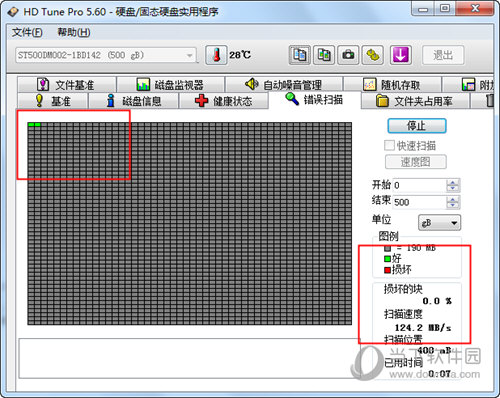Close the HD Tune Pro window
Screen dimensions: 500x398
[475, 9]
